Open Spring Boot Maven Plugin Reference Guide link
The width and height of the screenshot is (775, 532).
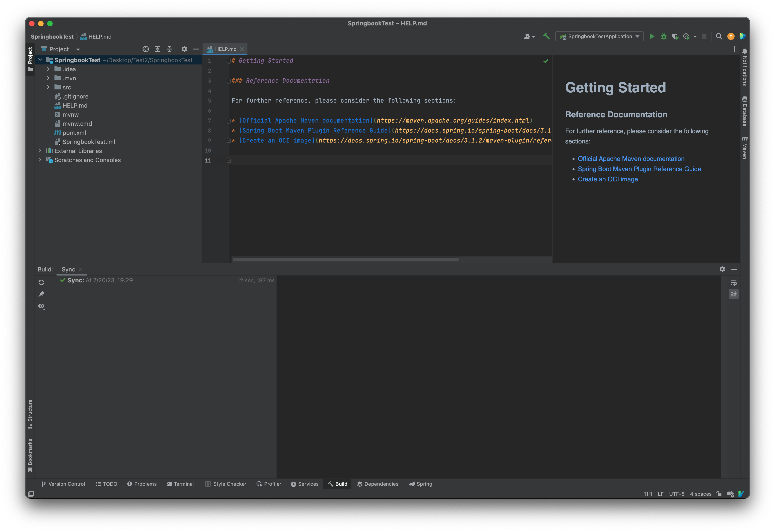pos(639,169)
